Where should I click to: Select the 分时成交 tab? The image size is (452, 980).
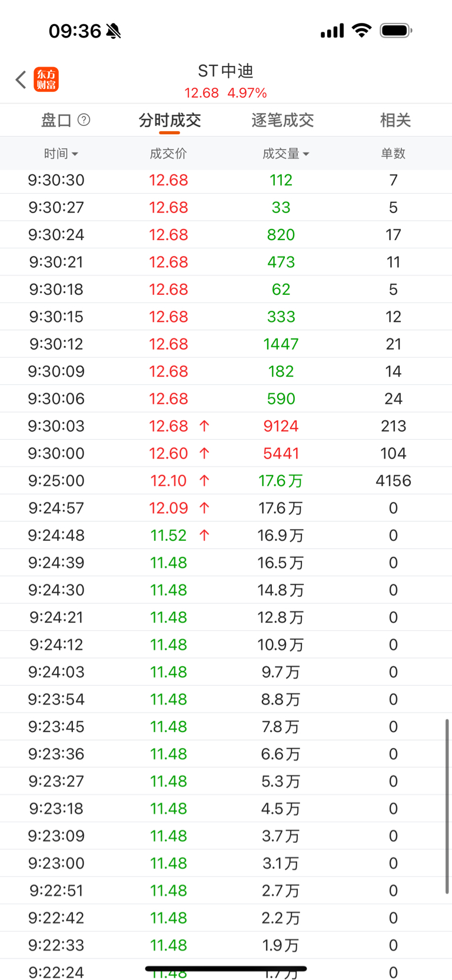coord(169,121)
